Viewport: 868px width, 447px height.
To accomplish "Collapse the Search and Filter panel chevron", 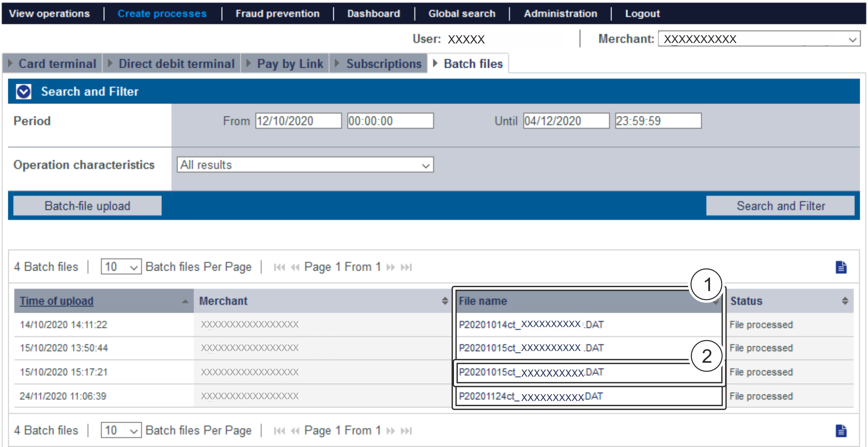I will tap(23, 92).
